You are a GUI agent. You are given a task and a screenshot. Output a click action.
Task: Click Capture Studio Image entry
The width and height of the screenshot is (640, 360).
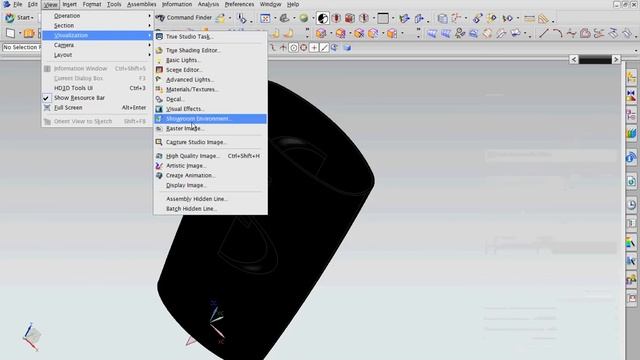(x=210, y=142)
